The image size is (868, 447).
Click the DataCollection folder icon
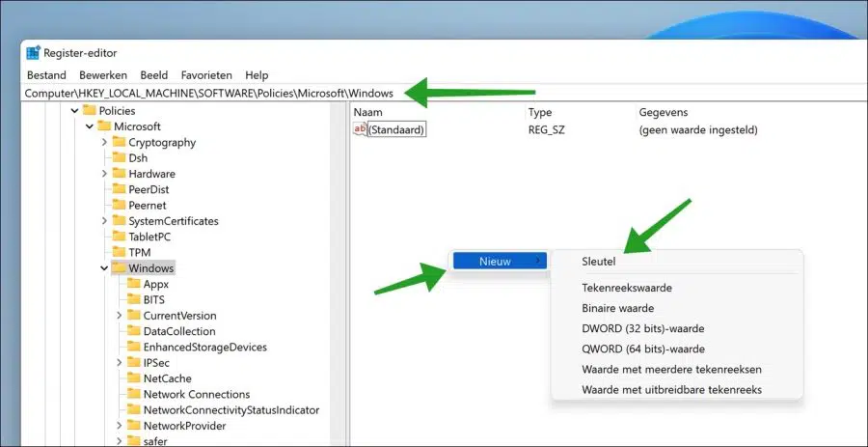[x=133, y=331]
